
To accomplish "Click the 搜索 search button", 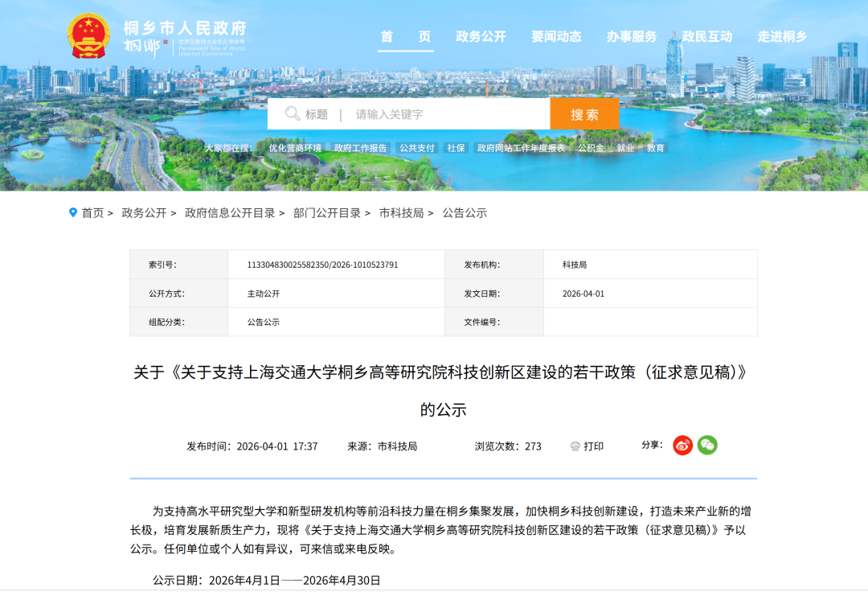I will [585, 113].
